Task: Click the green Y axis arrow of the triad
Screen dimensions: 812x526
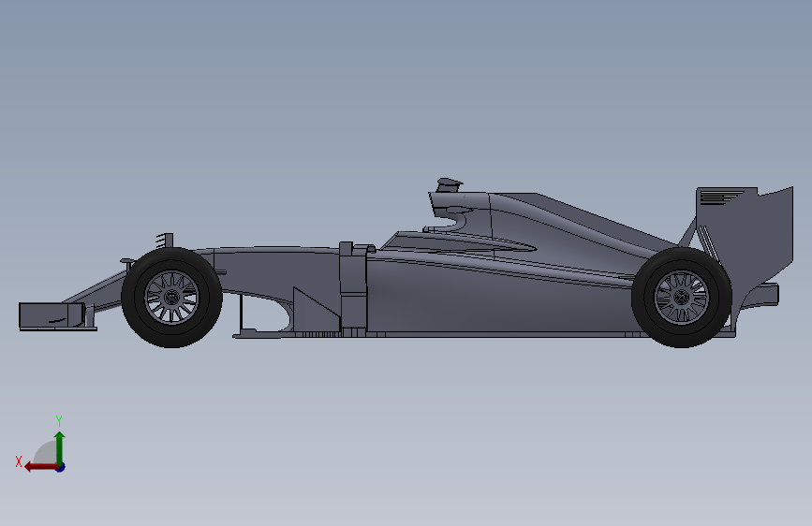Action: point(60,447)
